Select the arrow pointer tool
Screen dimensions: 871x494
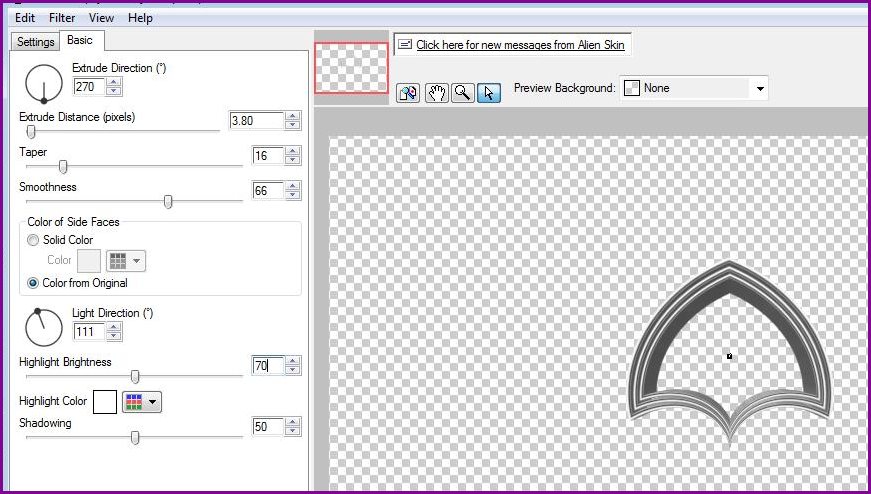point(488,93)
